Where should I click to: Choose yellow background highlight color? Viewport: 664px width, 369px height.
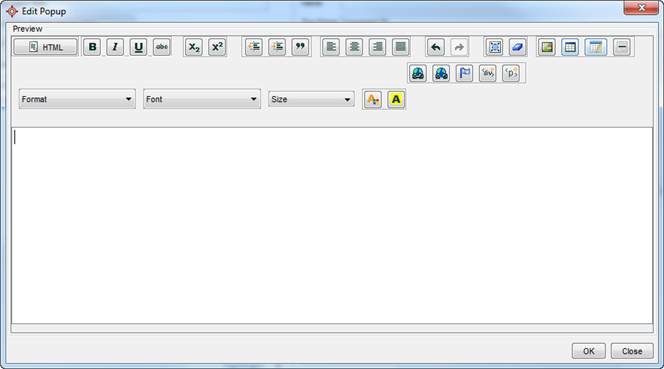pos(396,100)
